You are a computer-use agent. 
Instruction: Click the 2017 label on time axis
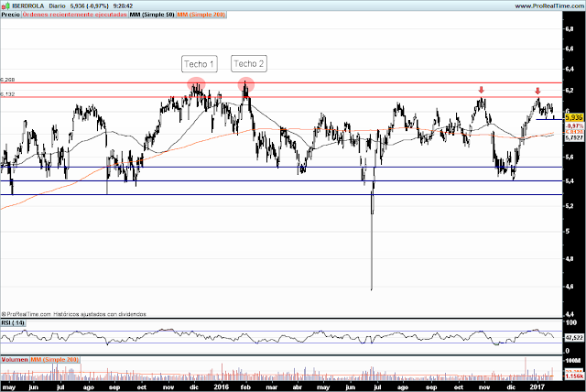coord(537,387)
